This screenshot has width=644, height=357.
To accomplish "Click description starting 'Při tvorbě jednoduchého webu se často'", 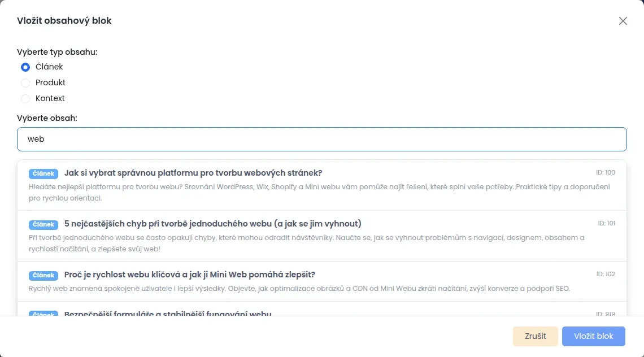I will tap(306, 243).
